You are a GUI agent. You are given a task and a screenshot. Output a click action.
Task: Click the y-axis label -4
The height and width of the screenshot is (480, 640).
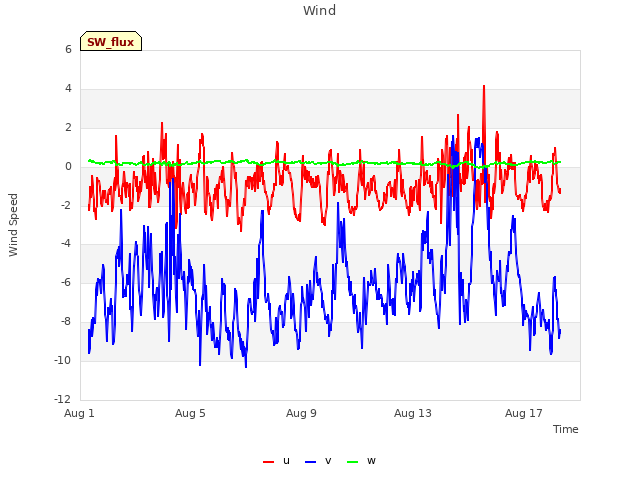pos(66,244)
